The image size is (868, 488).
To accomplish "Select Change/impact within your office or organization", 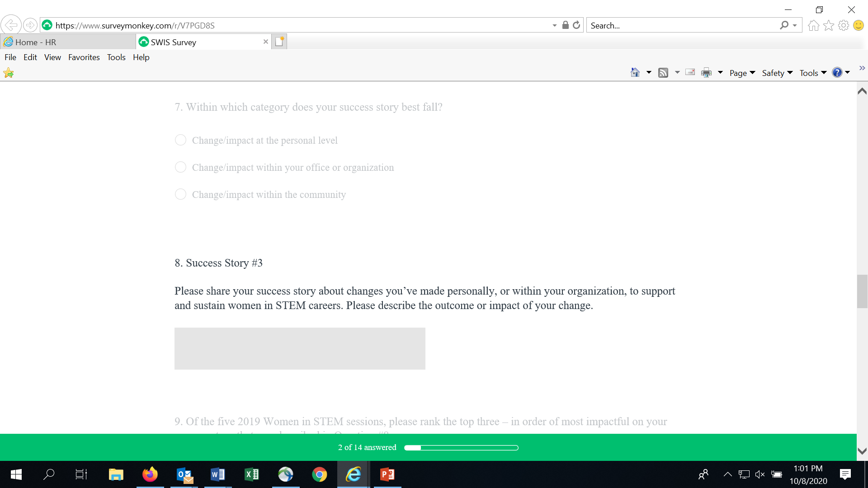I will point(180,167).
